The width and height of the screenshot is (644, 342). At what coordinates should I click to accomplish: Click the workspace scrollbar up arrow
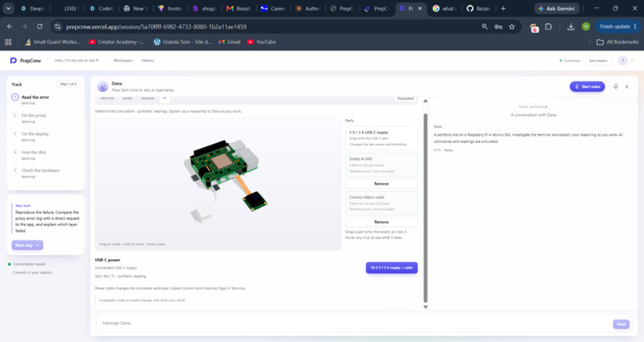coord(426,101)
